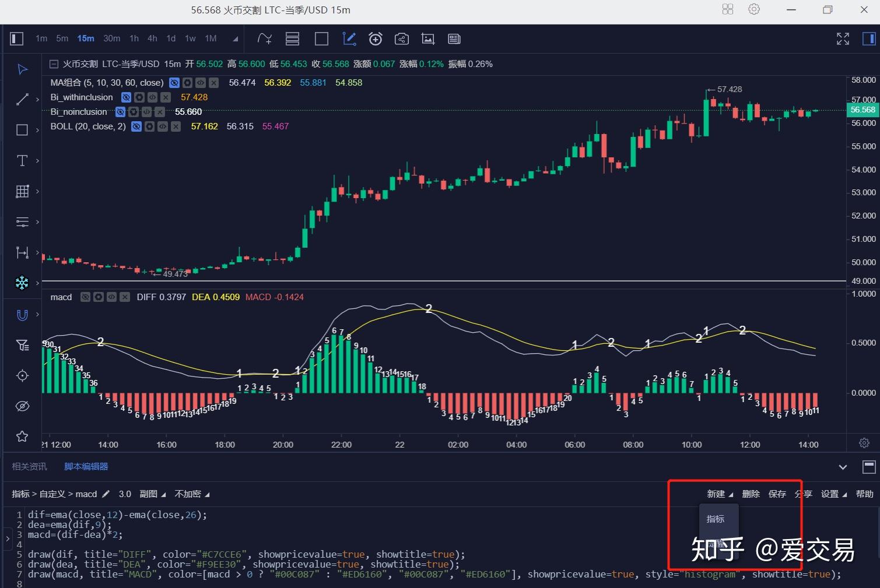Open 设置 dropdown menu
The height and width of the screenshot is (588, 880).
[834, 494]
